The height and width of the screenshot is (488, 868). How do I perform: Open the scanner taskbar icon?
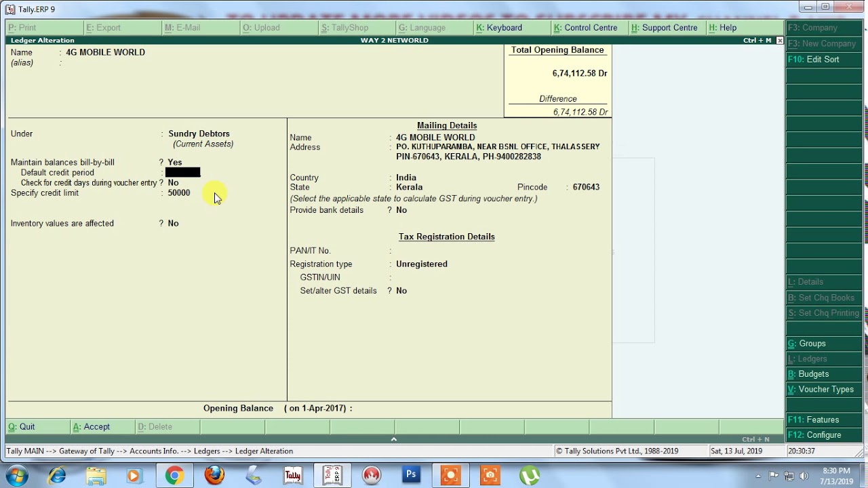tap(254, 476)
